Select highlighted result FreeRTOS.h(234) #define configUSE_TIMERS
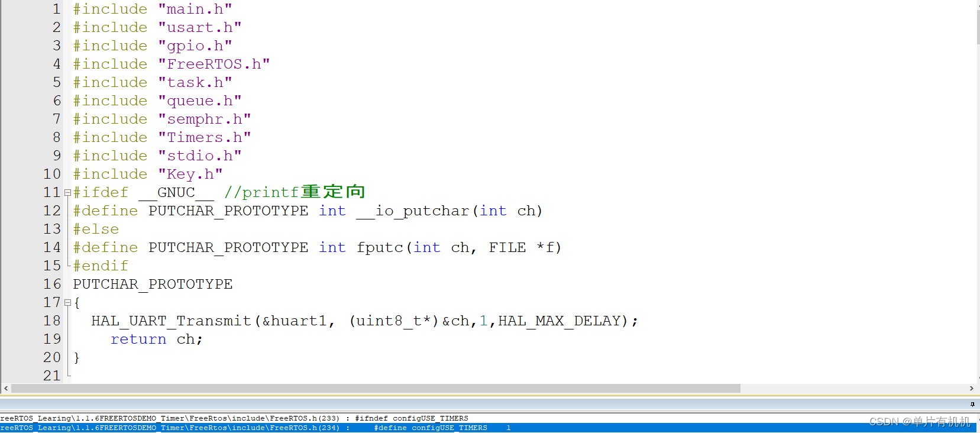 488,428
